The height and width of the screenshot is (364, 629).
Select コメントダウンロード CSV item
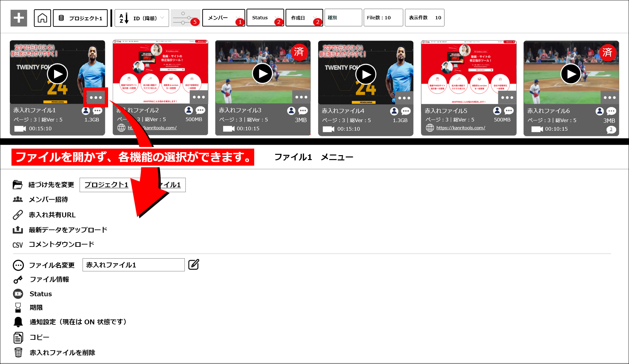pos(61,244)
